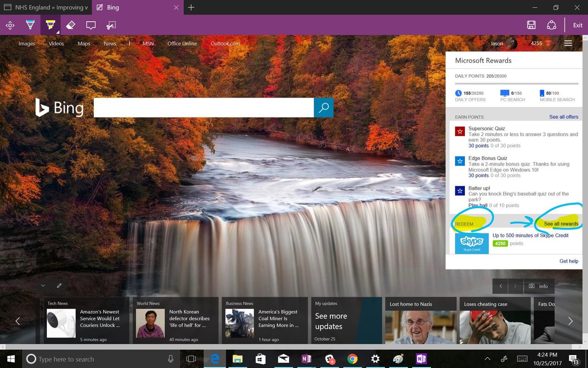Open the Batter up! offer
Viewport: 588px width, 368px height.
[x=479, y=188]
